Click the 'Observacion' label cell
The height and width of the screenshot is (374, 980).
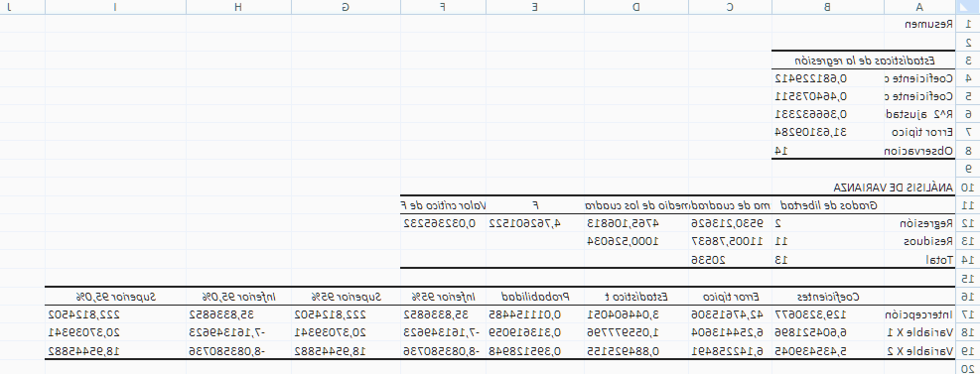click(918, 151)
